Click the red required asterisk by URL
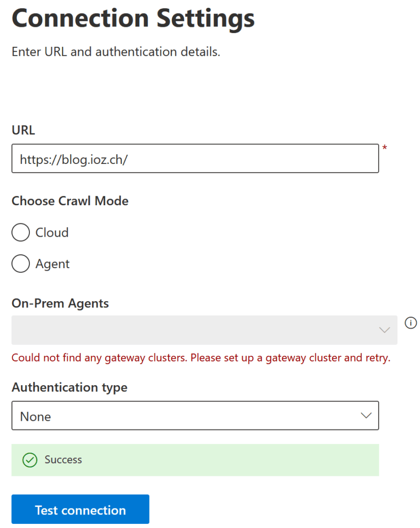 coord(384,147)
